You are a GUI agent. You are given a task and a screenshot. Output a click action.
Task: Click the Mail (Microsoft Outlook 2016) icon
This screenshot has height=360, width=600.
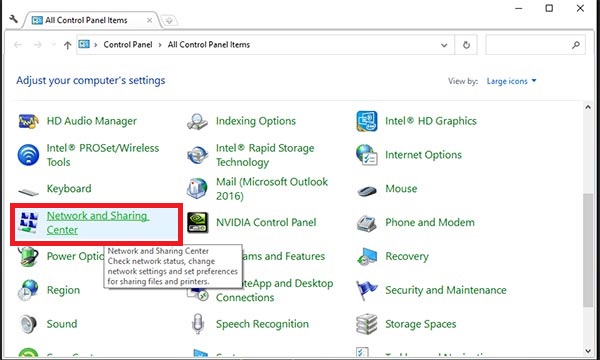(197, 189)
